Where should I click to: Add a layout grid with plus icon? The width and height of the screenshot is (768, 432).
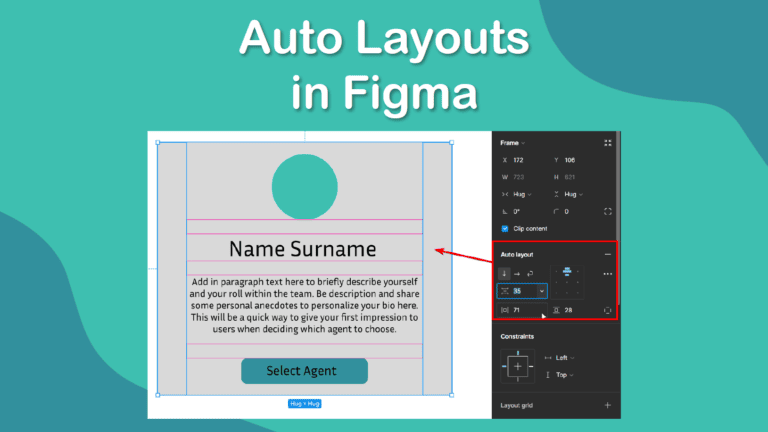click(607, 405)
